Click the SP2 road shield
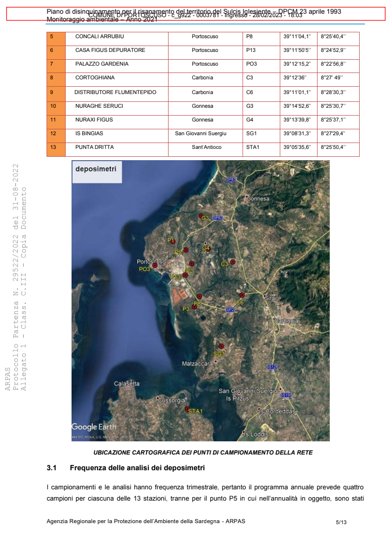This screenshot has height=554, width=392. [230, 310]
